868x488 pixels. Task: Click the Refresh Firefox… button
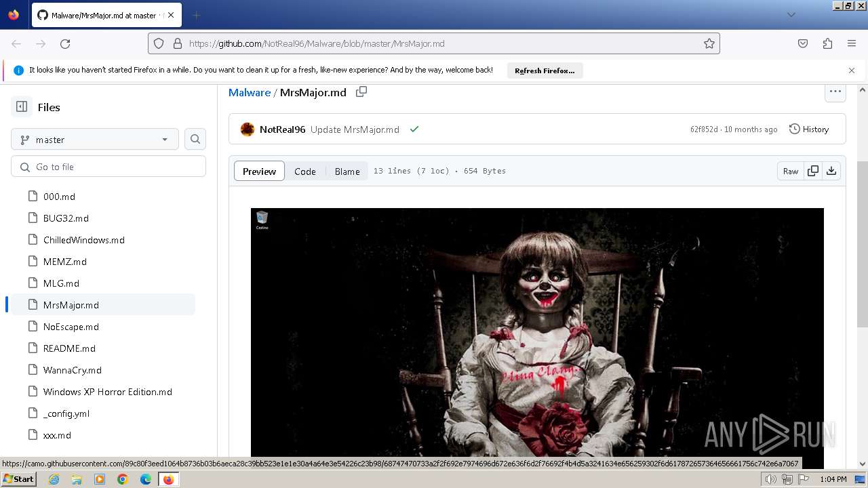pos(545,70)
